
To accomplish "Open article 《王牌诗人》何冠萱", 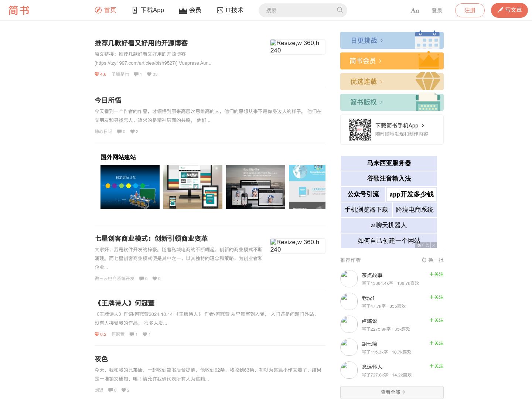I will point(125,303).
